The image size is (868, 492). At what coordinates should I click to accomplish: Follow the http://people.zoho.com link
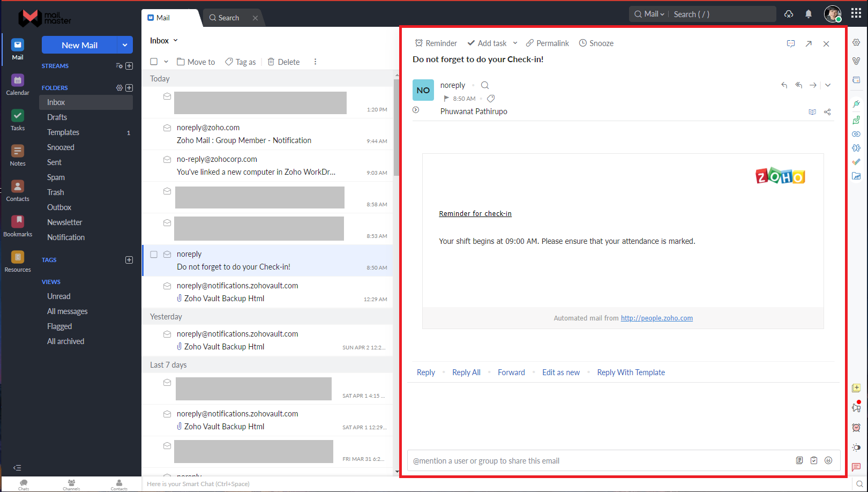[x=656, y=318]
